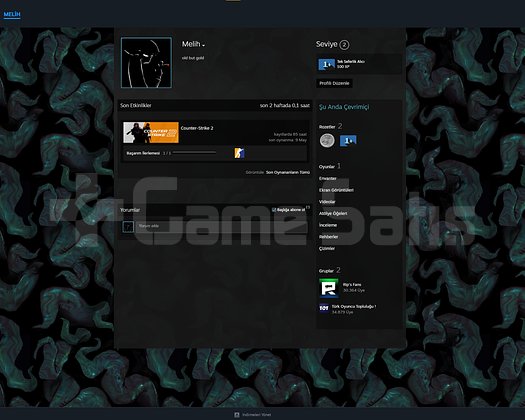
Task: Click the Türk Oyuncu Topluluğu group icon
Action: 324,307
